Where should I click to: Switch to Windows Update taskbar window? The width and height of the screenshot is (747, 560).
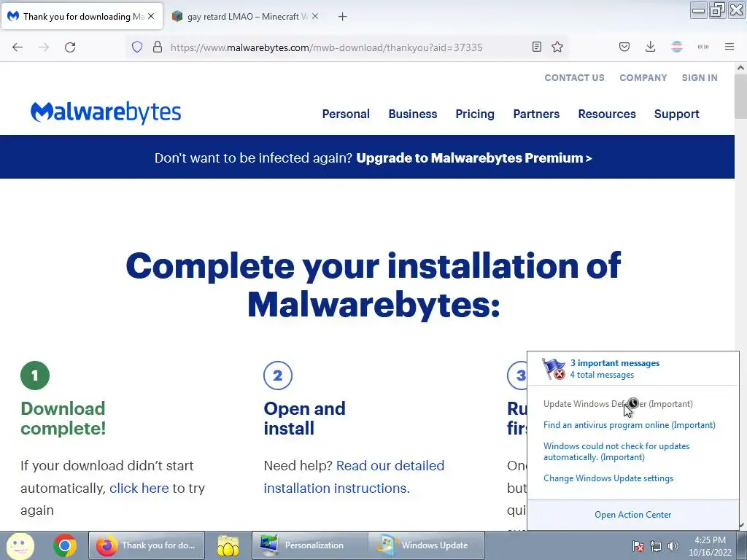tap(426, 545)
